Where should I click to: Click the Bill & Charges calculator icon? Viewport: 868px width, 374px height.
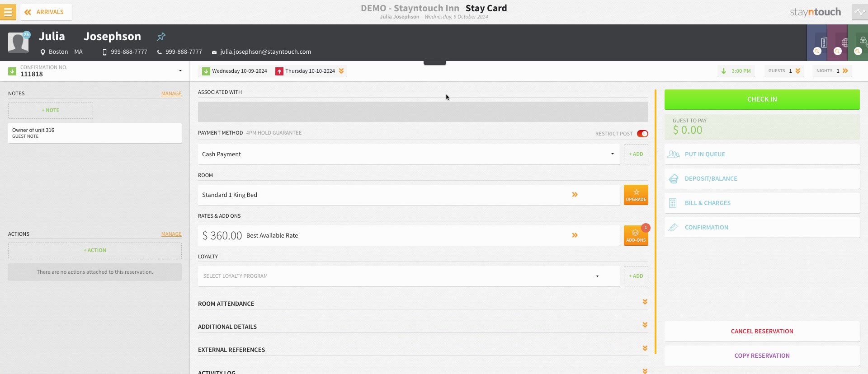673,203
